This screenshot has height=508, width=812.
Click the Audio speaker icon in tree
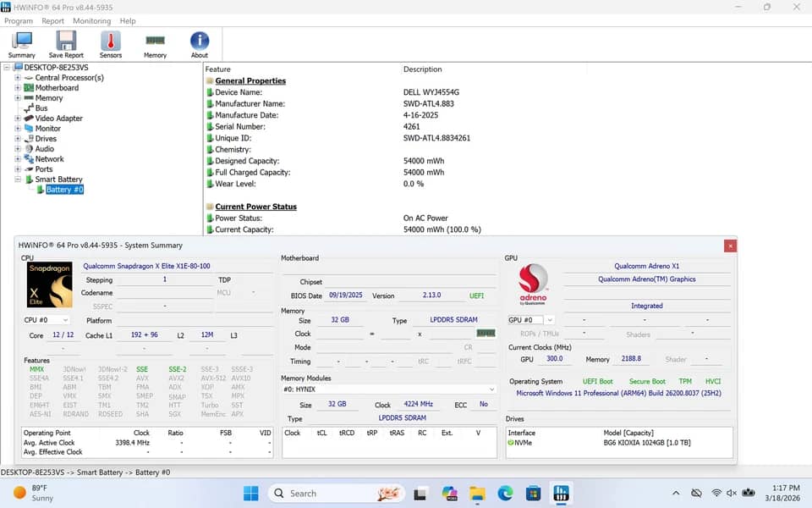[29, 149]
